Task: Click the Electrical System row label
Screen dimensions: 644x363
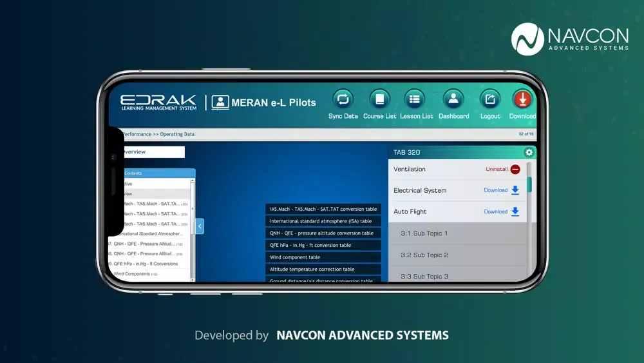Action: tap(420, 190)
